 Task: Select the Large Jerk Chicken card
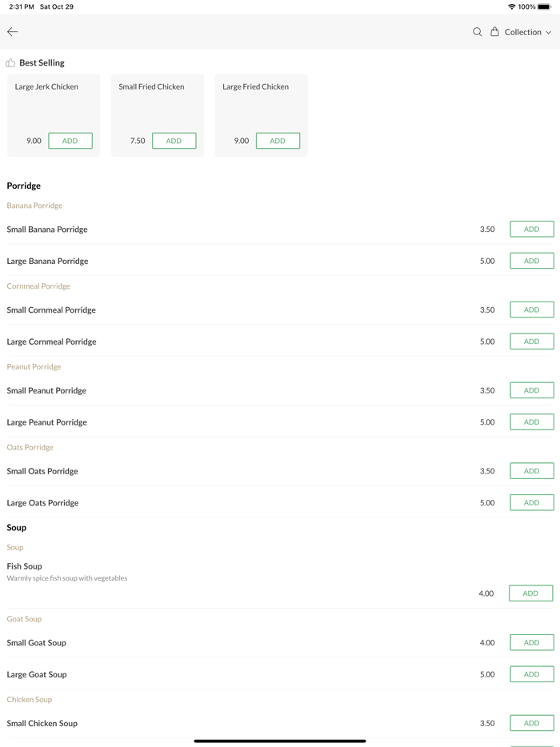click(54, 104)
